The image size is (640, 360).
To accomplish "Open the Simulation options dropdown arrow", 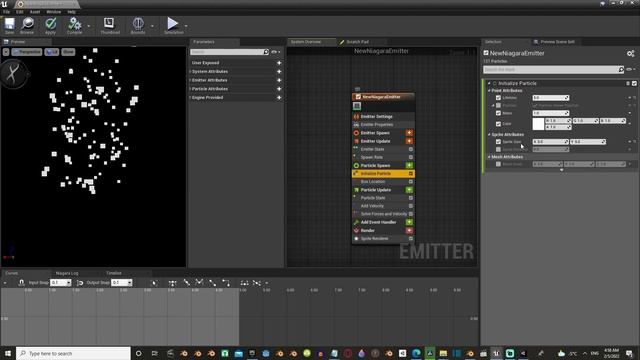I will pos(186,26).
